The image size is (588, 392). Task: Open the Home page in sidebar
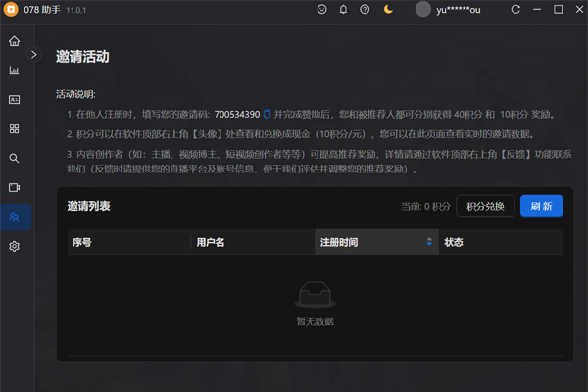tap(14, 41)
